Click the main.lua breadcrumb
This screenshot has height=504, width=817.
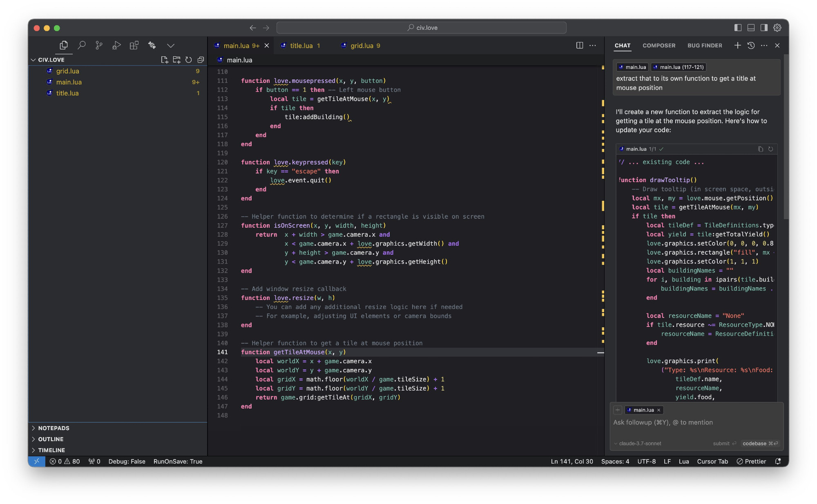coord(235,60)
